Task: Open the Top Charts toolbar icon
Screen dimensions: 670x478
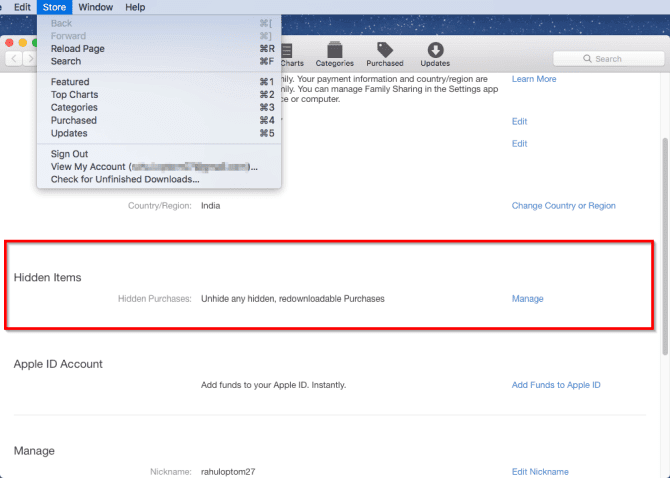Action: (x=292, y=54)
